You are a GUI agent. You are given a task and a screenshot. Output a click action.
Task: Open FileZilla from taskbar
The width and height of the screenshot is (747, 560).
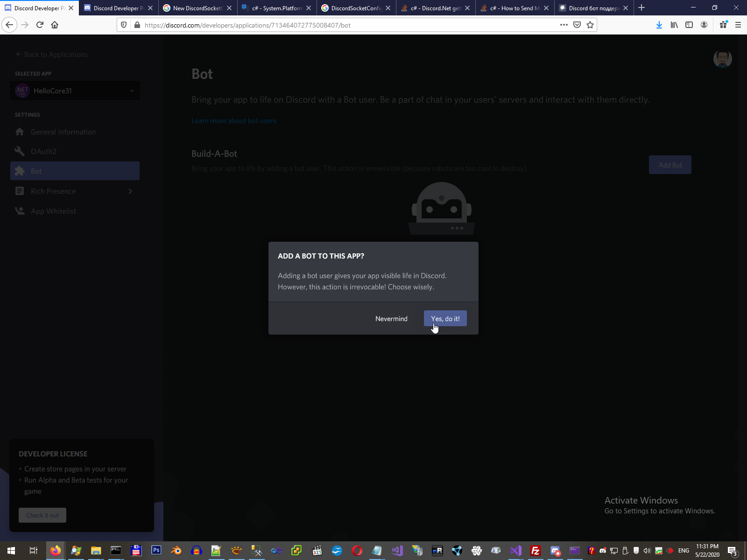(536, 551)
